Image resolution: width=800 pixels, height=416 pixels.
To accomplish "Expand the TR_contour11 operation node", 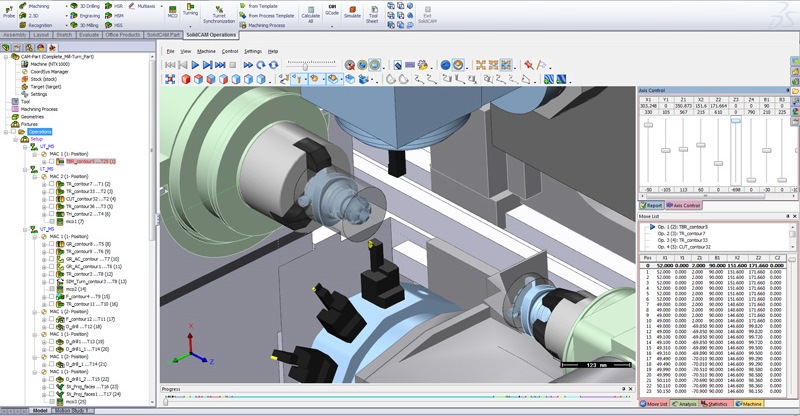I will pyautogui.click(x=44, y=304).
